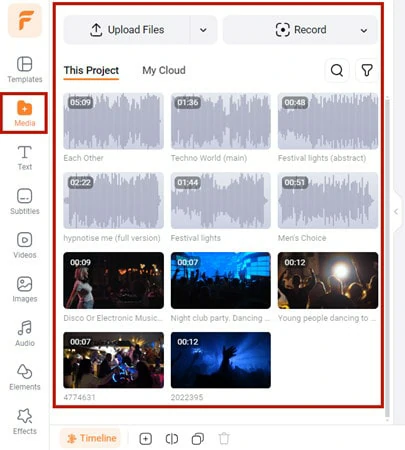Click the split clip icon
Viewport: 405px width, 450px height.
(172, 439)
